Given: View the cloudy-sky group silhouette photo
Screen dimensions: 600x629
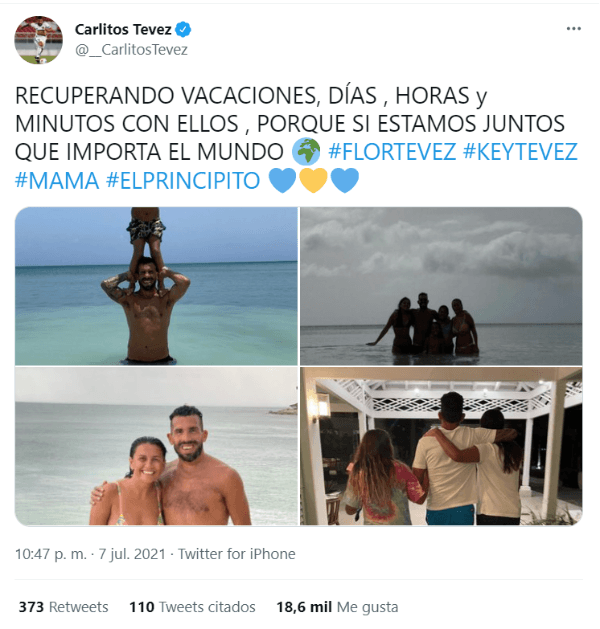Looking at the screenshot, I should coord(441,286).
